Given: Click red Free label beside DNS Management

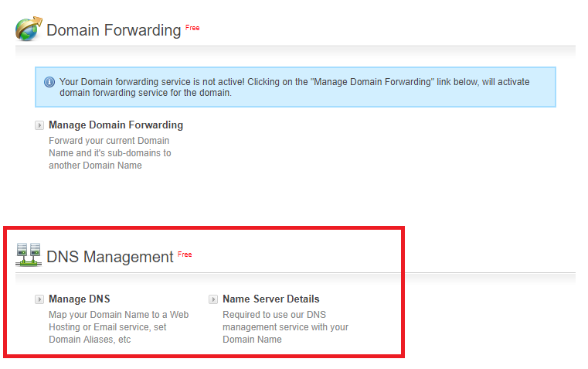Looking at the screenshot, I should pyautogui.click(x=185, y=255).
